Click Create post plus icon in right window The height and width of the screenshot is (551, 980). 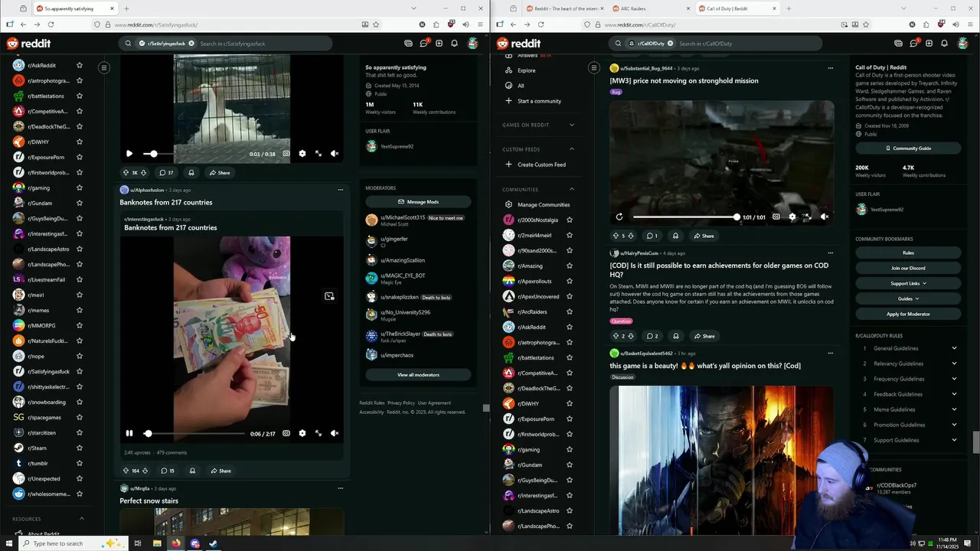pos(929,44)
